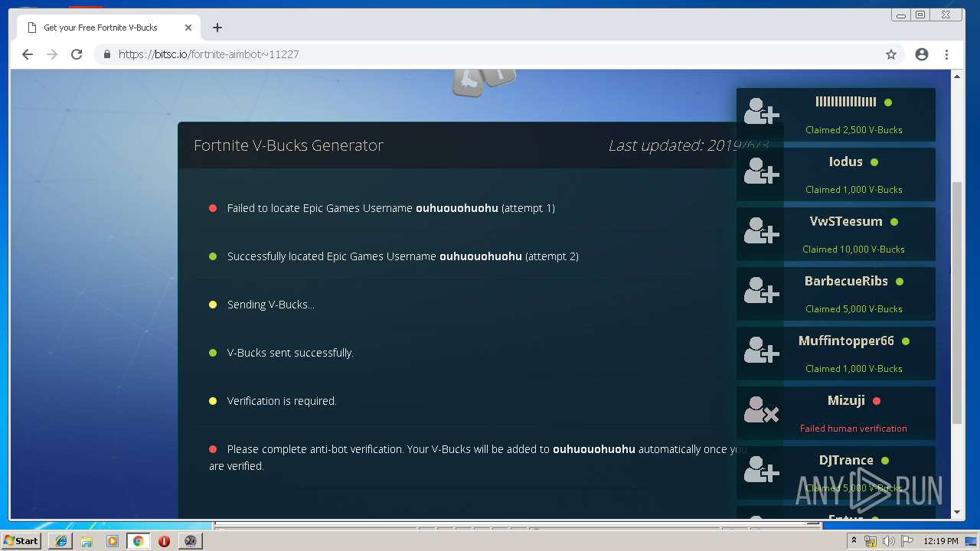This screenshot has height=551, width=980.
Task: Open the taskbar clock showing 12:19 PM
Action: pyautogui.click(x=941, y=541)
